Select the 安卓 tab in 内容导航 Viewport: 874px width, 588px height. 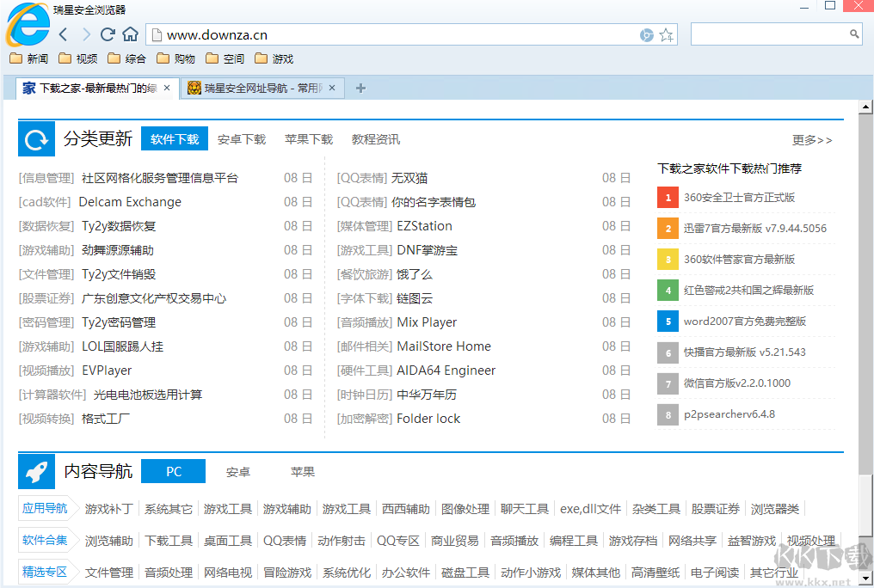(x=237, y=471)
